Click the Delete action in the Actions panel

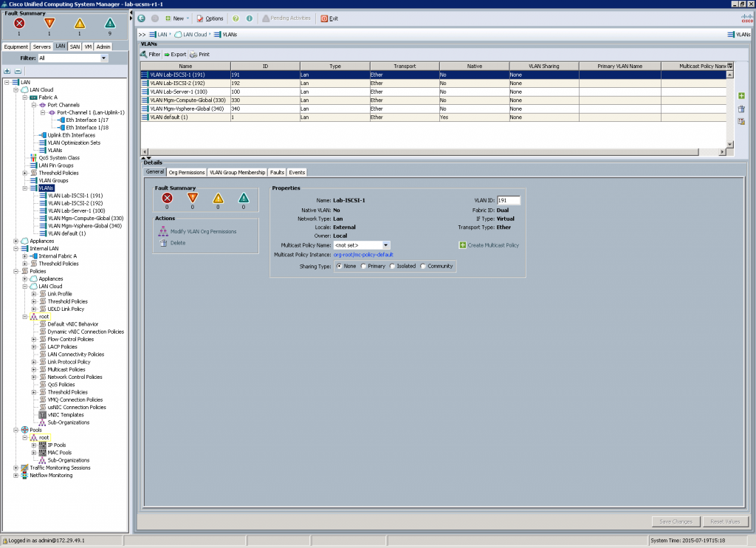click(x=173, y=243)
